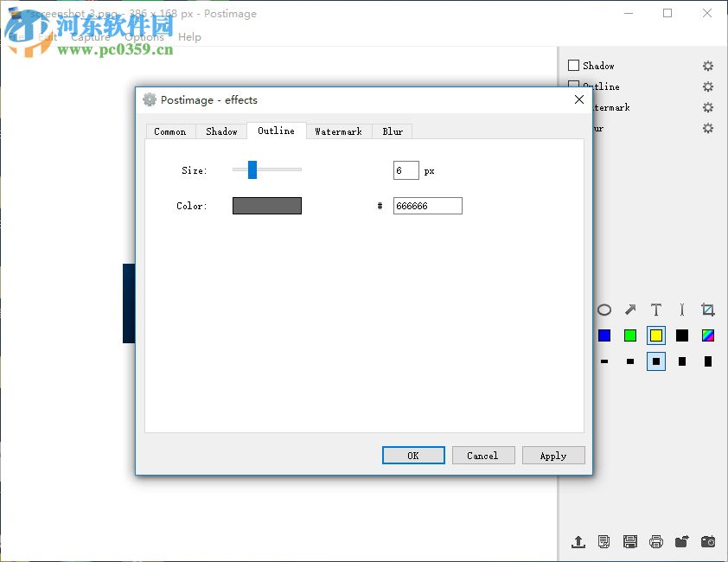Switch to the Watermark tab

(x=338, y=131)
